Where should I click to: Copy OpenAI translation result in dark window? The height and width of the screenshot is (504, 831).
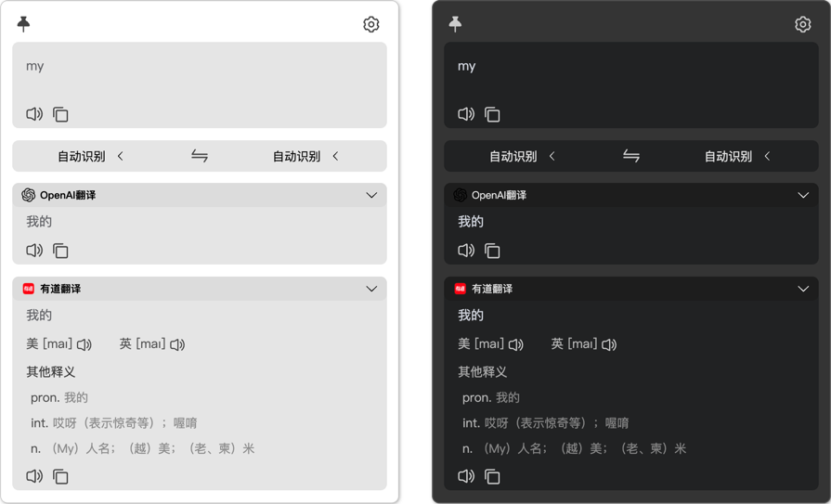[x=492, y=251]
